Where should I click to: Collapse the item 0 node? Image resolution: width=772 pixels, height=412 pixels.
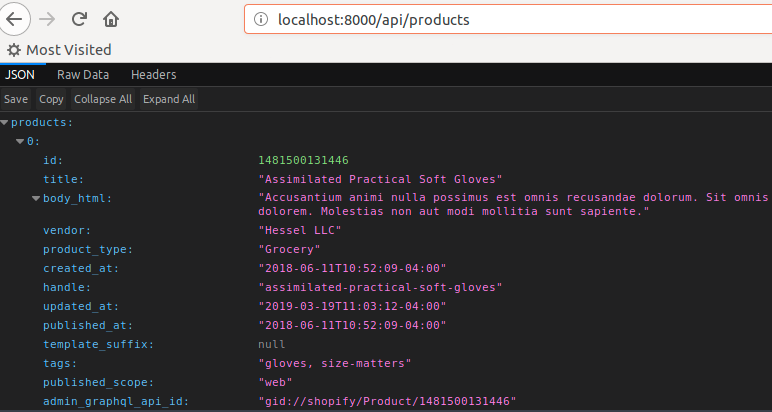20,141
